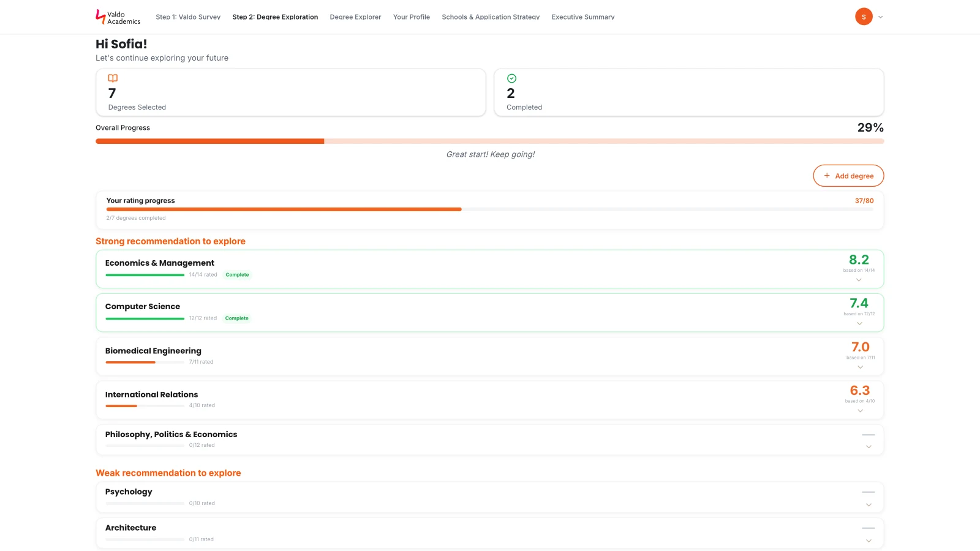Expand the Philosophy, Politics & Economics chevron
The width and height of the screenshot is (980, 551).
coord(869,447)
